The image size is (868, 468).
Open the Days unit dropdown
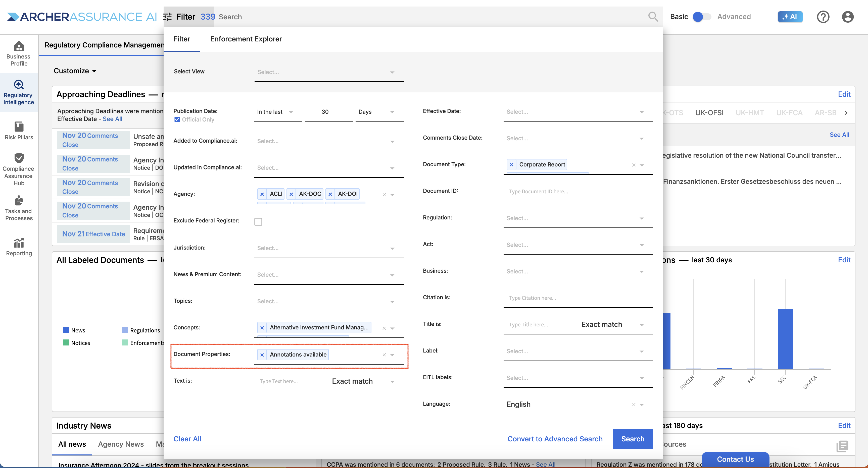pos(379,112)
